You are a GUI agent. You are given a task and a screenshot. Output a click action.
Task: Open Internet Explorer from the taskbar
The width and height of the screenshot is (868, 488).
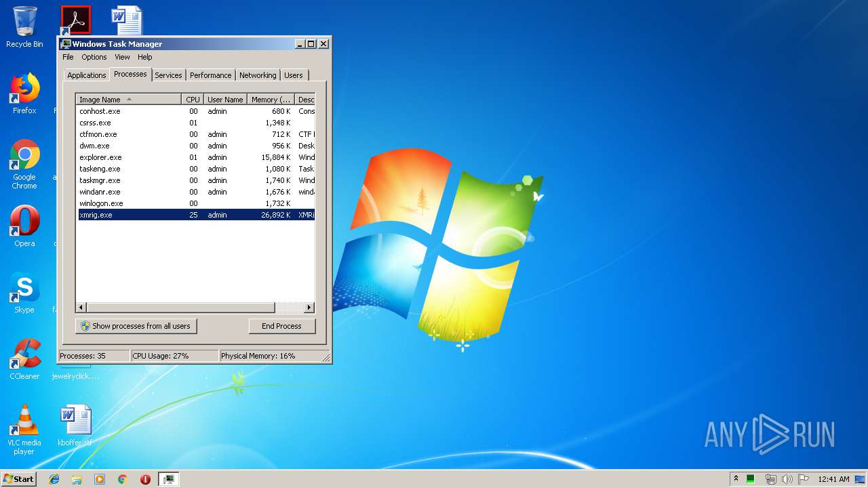click(54, 479)
